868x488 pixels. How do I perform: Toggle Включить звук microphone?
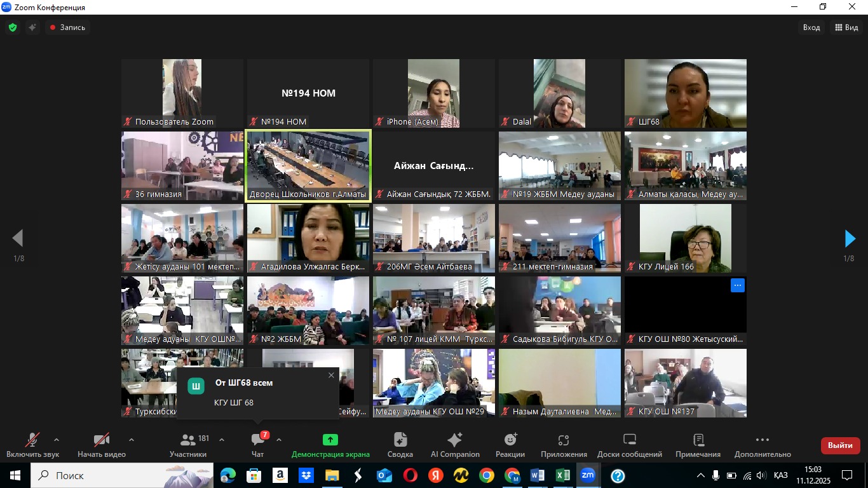32,440
